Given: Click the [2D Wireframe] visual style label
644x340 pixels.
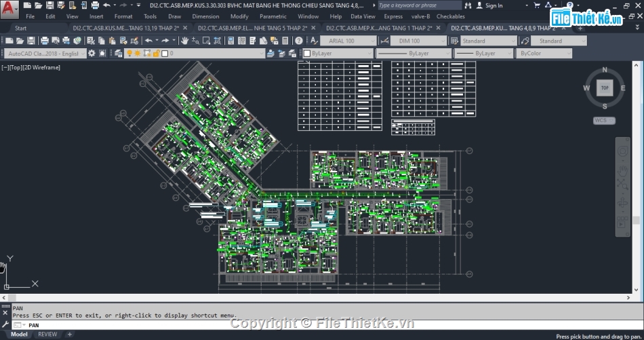Looking at the screenshot, I should pos(41,67).
